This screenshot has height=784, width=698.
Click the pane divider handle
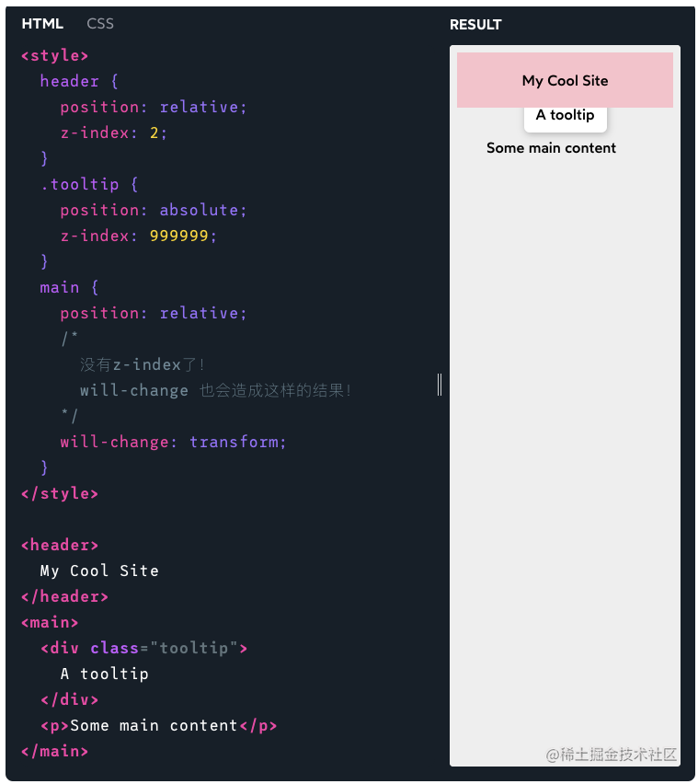pyautogui.click(x=440, y=385)
